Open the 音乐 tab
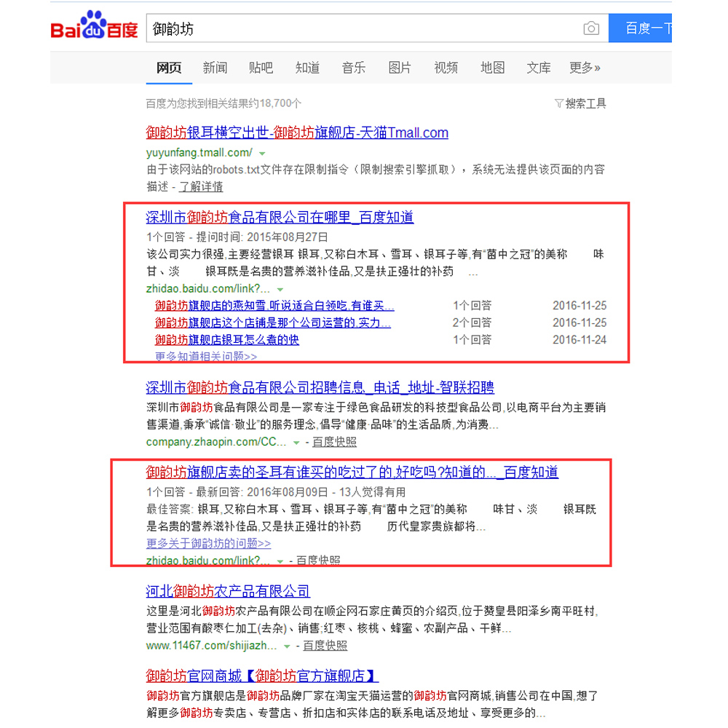728x728 pixels. point(354,68)
